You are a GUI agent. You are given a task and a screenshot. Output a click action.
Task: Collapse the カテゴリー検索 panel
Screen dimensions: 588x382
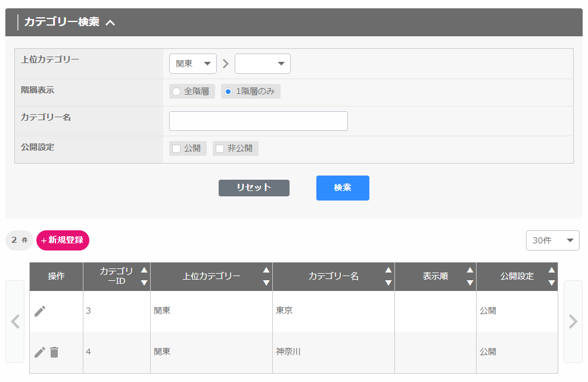pos(110,23)
